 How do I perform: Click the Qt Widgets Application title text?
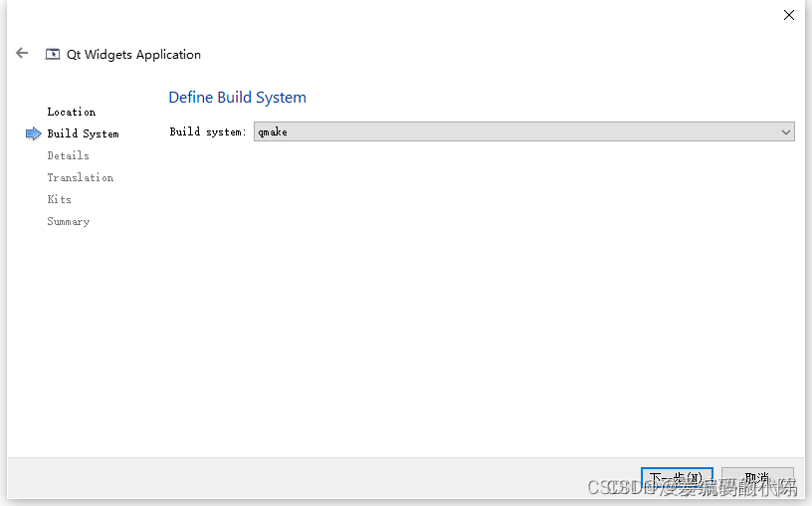point(133,55)
